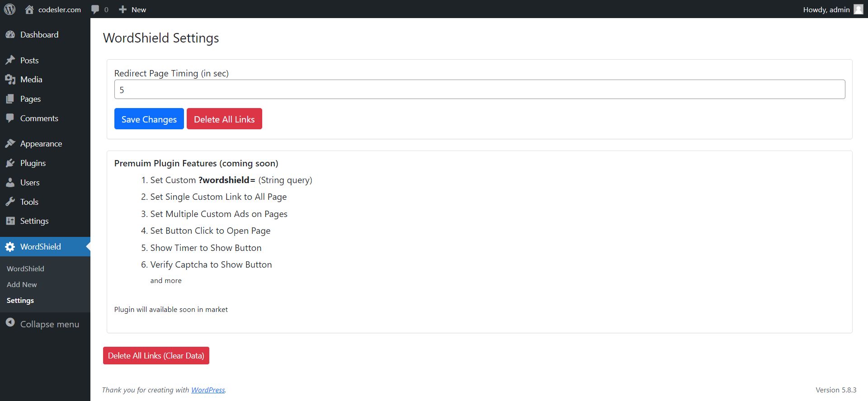Screen dimensions: 868x401
Task: Select Add New in WordShield submenu
Action: 22,284
